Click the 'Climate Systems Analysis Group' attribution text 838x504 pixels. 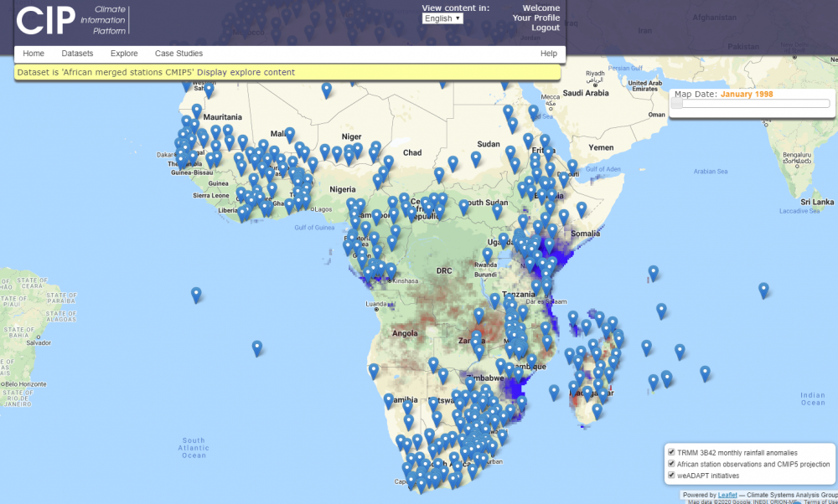(x=792, y=495)
